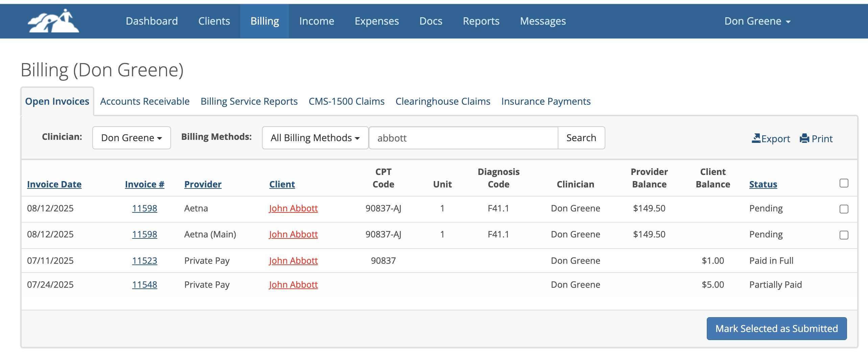Open the Messages menu
Viewport: 868px width, 358px height.
click(x=543, y=21)
